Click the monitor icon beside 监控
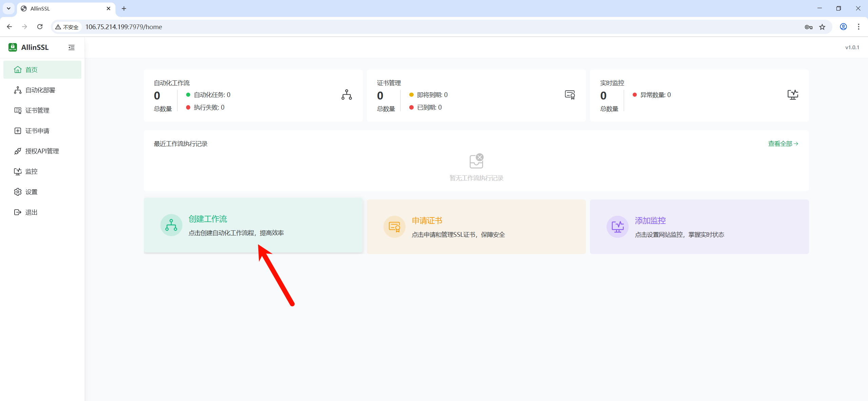Image resolution: width=868 pixels, height=401 pixels. click(x=18, y=171)
